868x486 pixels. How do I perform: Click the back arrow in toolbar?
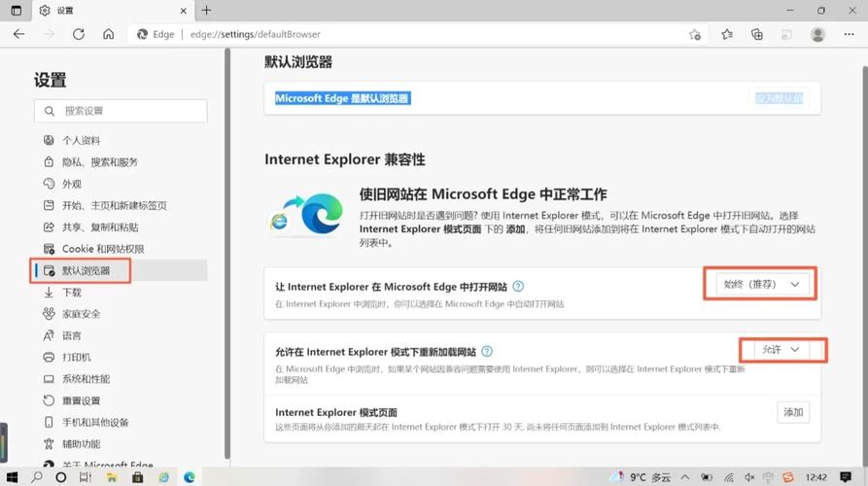pos(18,34)
